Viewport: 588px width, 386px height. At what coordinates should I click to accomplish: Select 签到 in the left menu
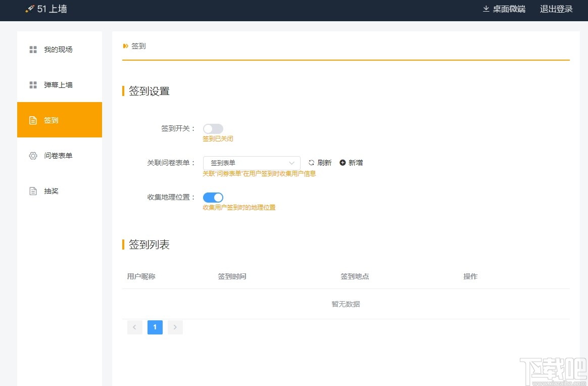pos(52,120)
